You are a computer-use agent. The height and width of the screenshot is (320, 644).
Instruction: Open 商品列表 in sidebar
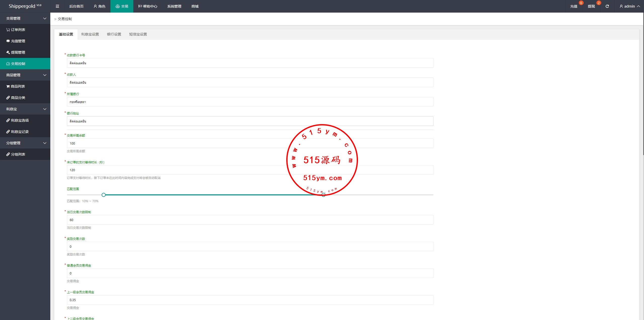[18, 86]
